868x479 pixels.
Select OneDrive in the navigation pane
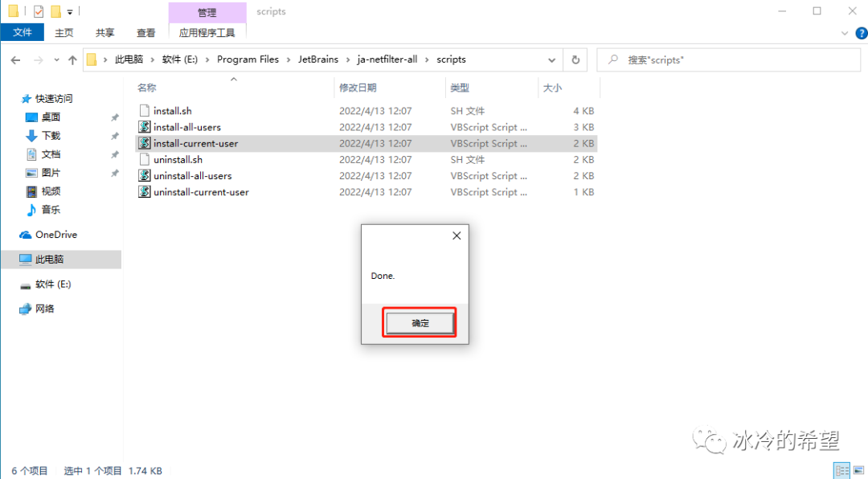(x=56, y=234)
